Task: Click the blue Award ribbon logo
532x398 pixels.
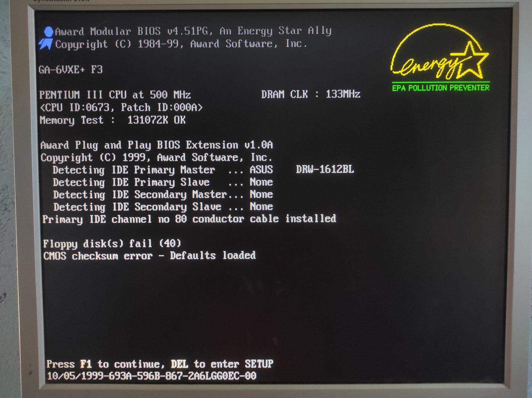Action: (46, 38)
